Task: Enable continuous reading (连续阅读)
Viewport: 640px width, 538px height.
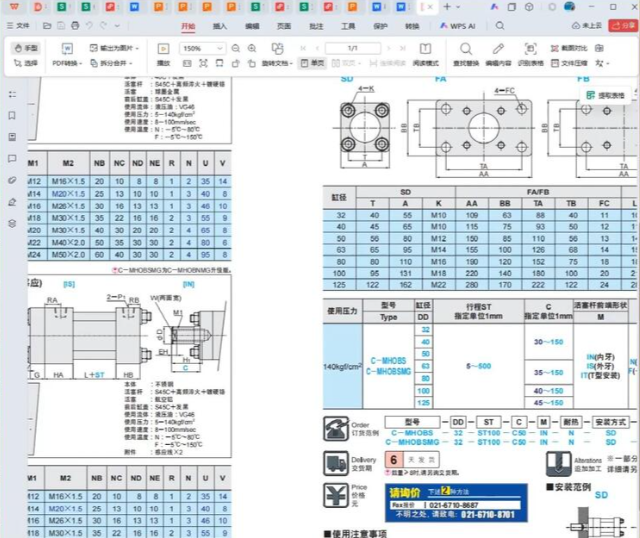Action: [388, 63]
